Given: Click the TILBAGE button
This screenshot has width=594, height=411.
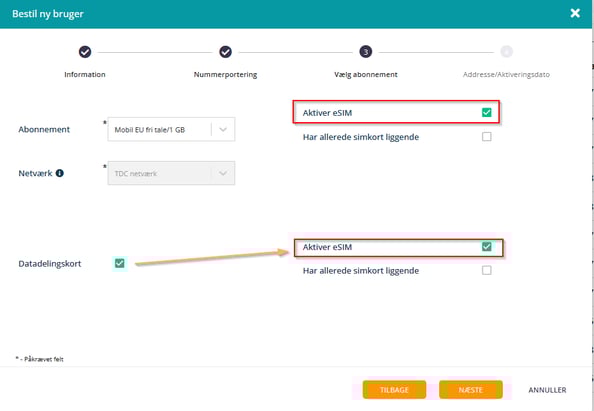Looking at the screenshot, I should click(394, 390).
